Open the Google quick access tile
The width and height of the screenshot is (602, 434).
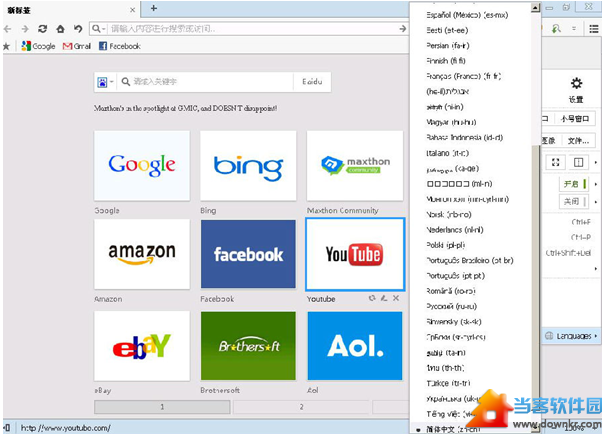[x=142, y=166]
